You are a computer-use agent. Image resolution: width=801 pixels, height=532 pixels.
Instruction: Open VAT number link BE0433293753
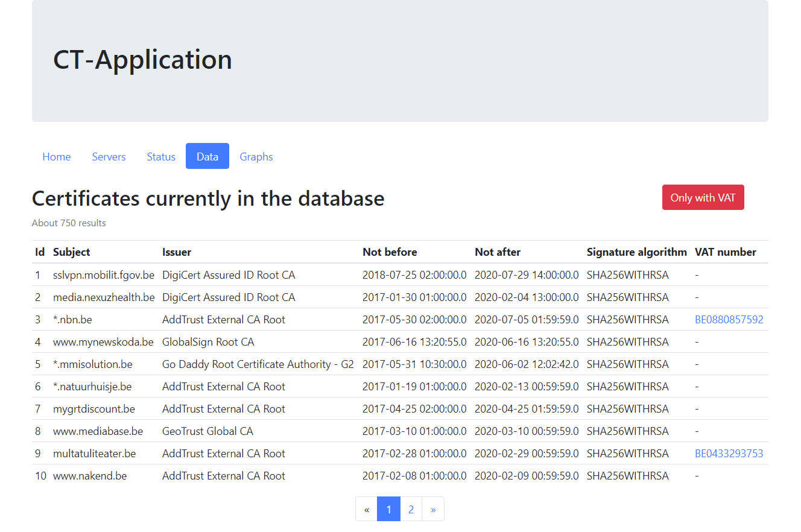[729, 454]
